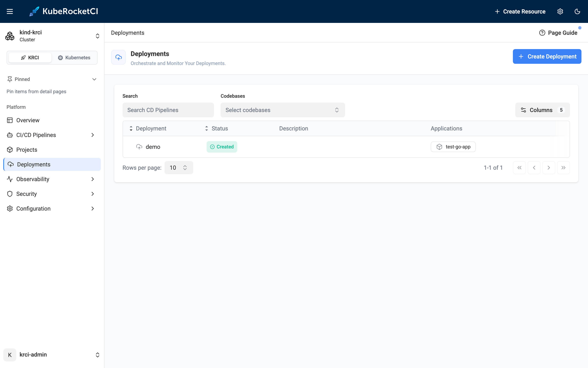
Task: Open the kind-krci cluster switcher
Action: pos(52,36)
